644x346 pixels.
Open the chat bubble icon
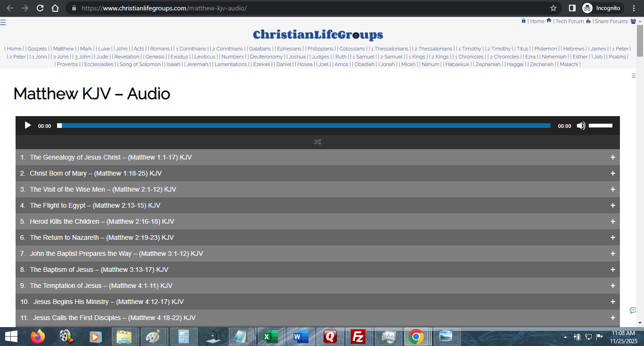pyautogui.click(x=633, y=310)
